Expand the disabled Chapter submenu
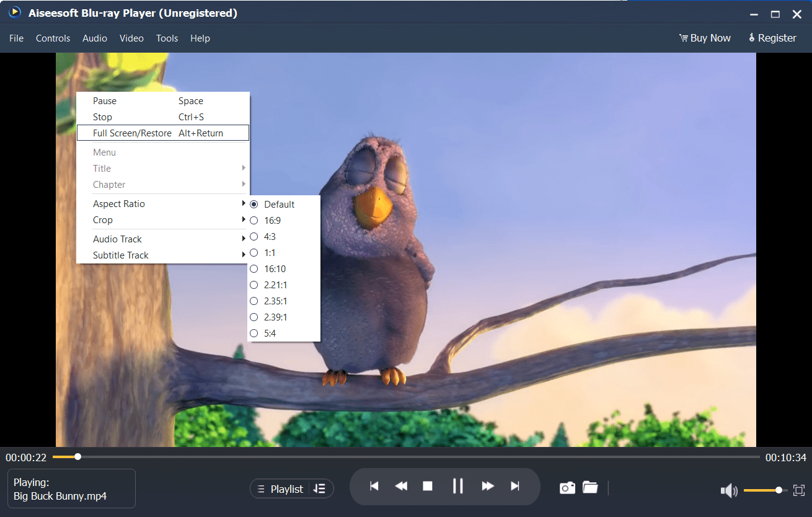This screenshot has height=517, width=812. click(162, 184)
